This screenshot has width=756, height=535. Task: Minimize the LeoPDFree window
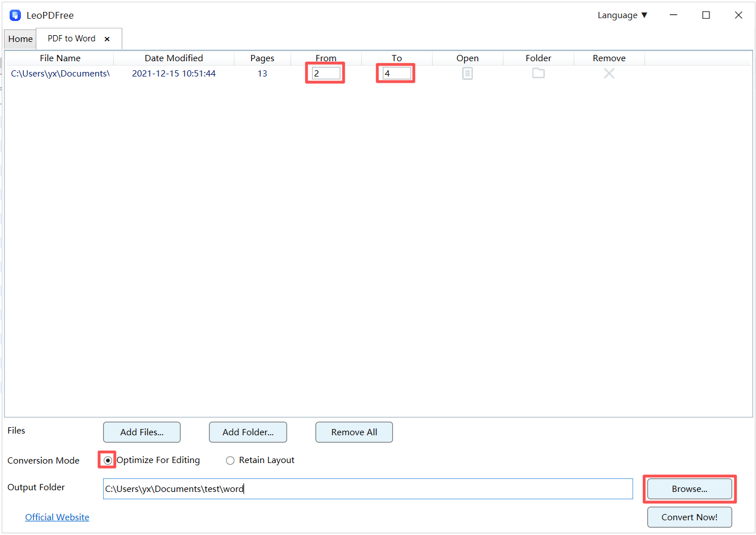[x=673, y=15]
